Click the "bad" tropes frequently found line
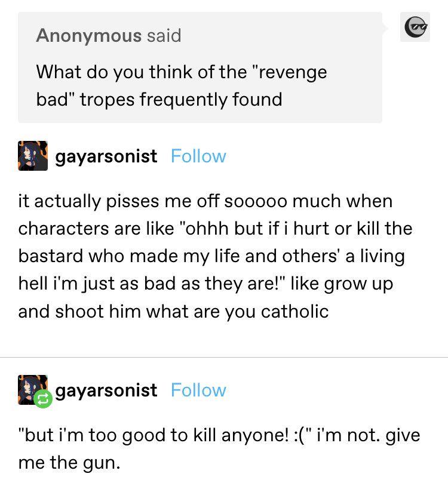448x489 pixels. [x=159, y=100]
